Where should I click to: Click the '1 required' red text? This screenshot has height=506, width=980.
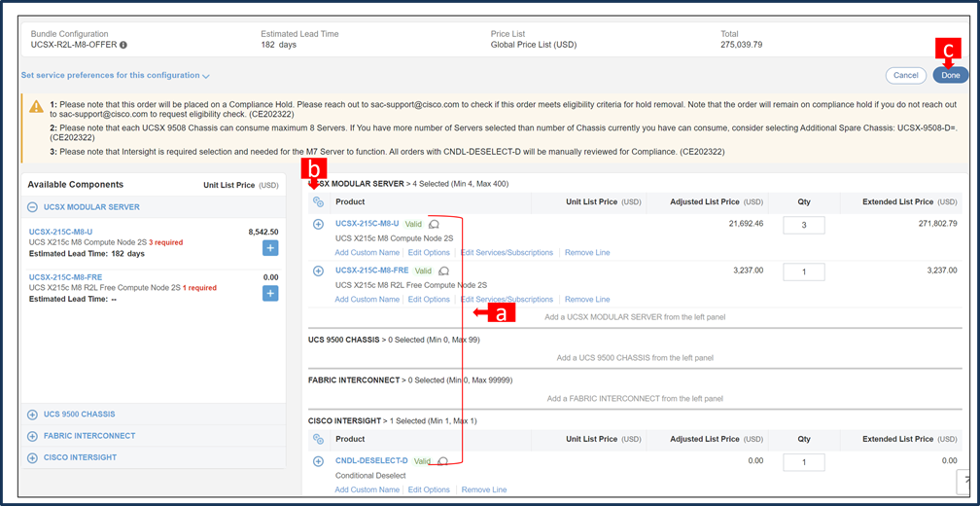pyautogui.click(x=199, y=288)
